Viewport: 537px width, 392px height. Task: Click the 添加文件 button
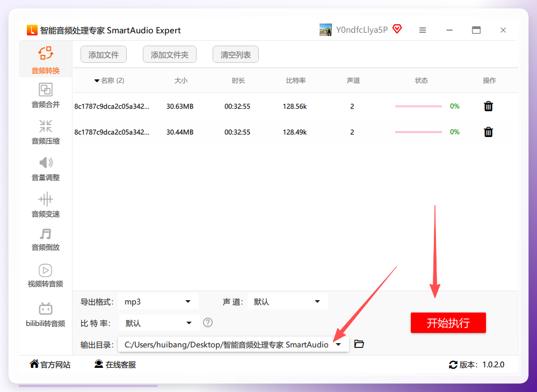point(104,54)
